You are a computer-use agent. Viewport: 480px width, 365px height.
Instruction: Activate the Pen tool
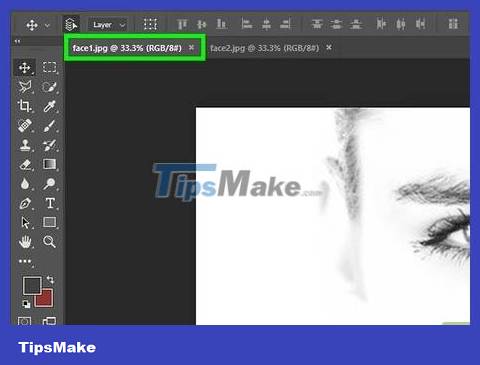pyautogui.click(x=25, y=203)
